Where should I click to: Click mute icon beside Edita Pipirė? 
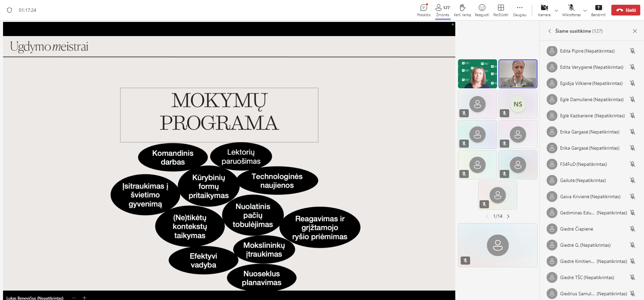[633, 51]
